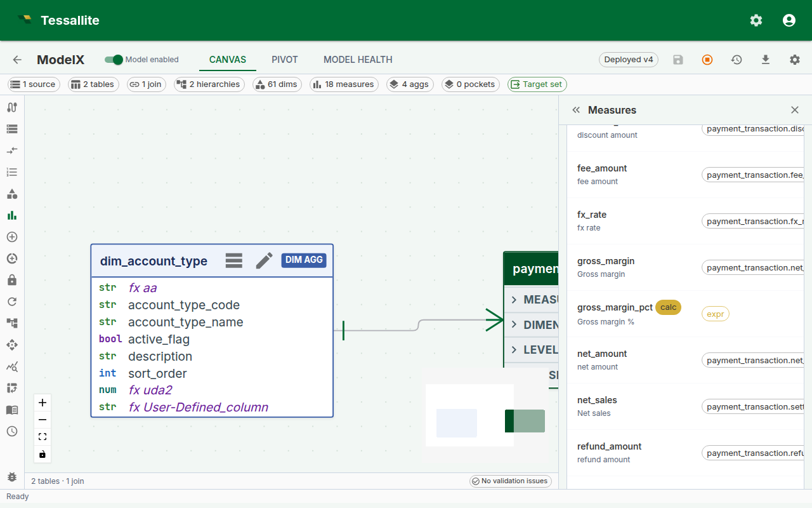Close the Measures panel
Viewport: 812px width, 508px height.
(x=795, y=110)
